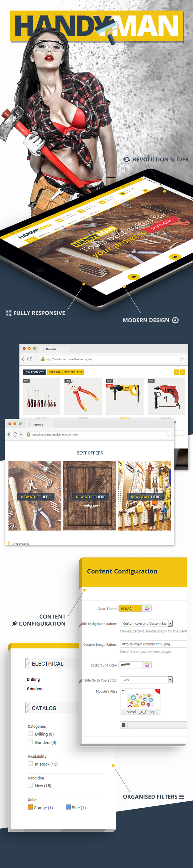Open color picker icon next to Color Theme
The width and height of the screenshot is (193, 868).
(147, 608)
